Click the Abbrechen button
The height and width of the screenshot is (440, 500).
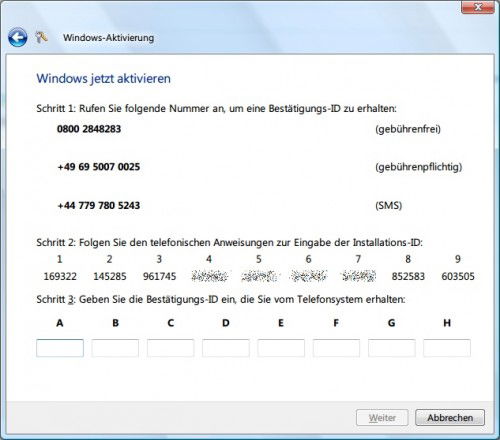click(x=450, y=418)
